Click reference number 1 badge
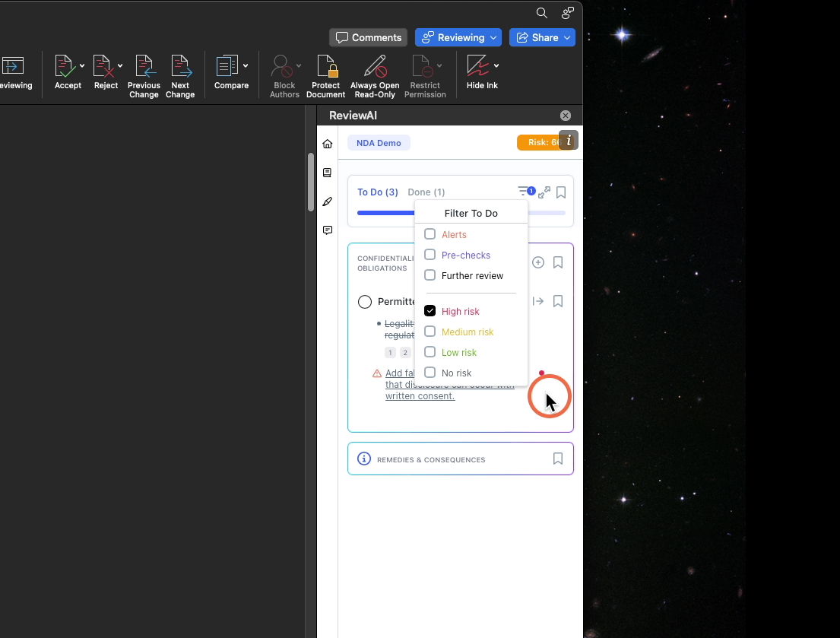This screenshot has width=840, height=638. (x=390, y=353)
